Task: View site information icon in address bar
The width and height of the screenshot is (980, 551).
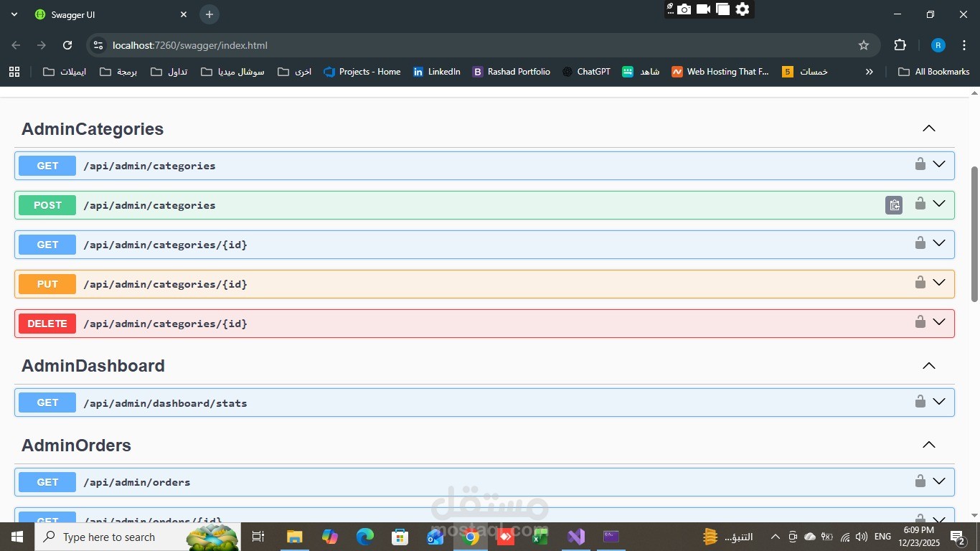Action: 99,45
